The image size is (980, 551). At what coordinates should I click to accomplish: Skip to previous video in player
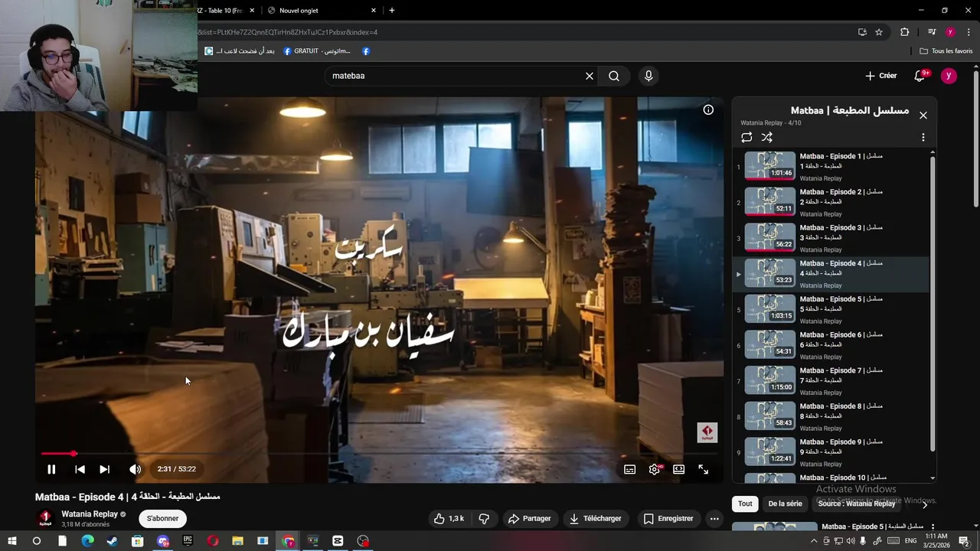click(x=80, y=469)
